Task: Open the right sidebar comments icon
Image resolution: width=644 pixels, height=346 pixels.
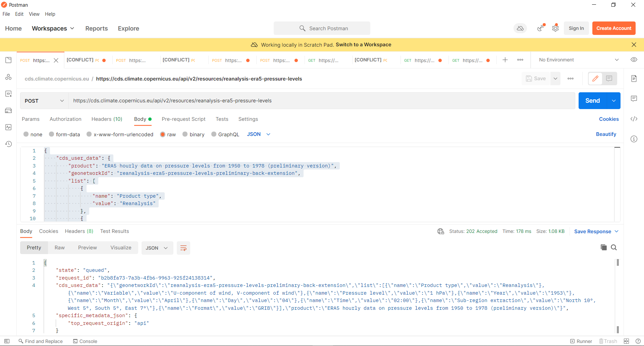Action: (x=634, y=99)
